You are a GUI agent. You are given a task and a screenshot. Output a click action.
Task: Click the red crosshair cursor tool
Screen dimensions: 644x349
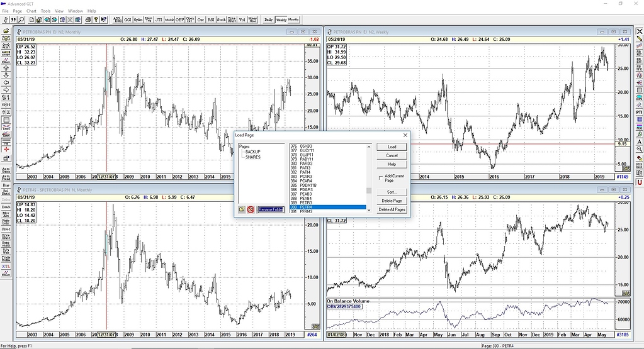[x=6, y=150]
